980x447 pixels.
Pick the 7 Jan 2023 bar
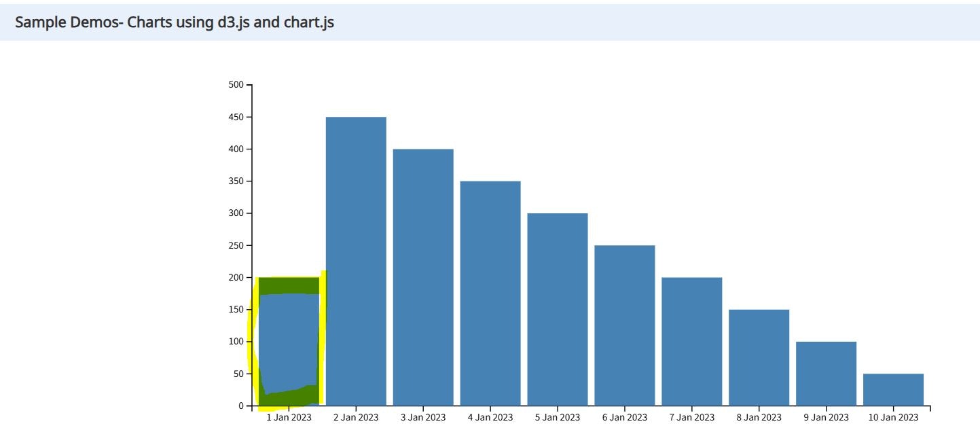point(692,342)
